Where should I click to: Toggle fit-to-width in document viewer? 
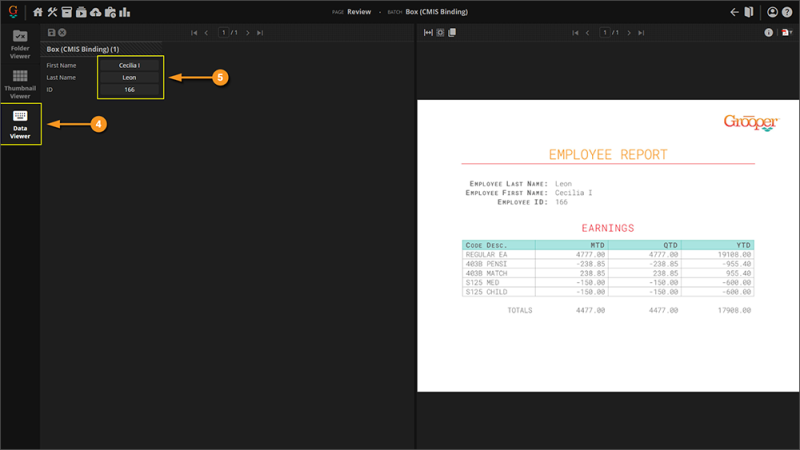click(428, 33)
